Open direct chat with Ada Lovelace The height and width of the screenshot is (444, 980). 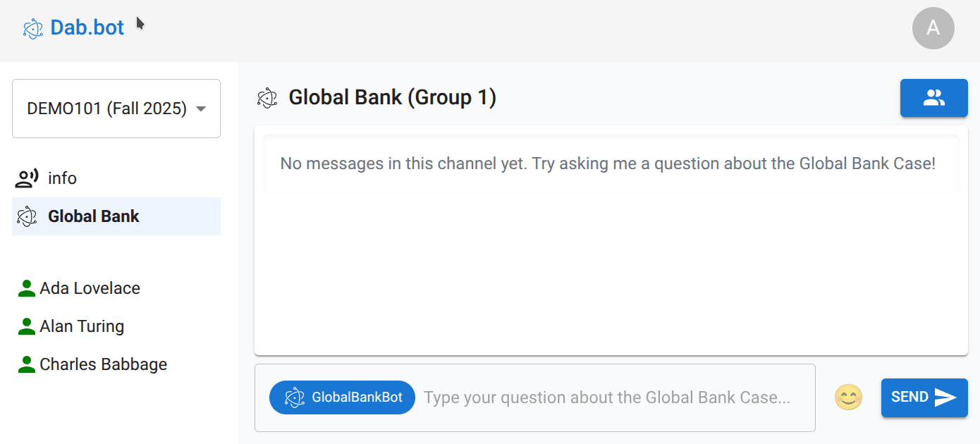click(x=90, y=288)
